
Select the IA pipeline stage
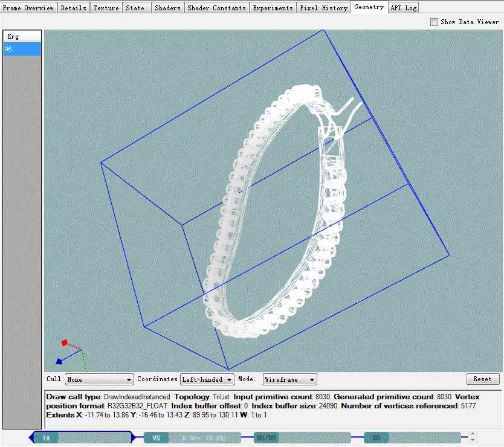point(83,437)
